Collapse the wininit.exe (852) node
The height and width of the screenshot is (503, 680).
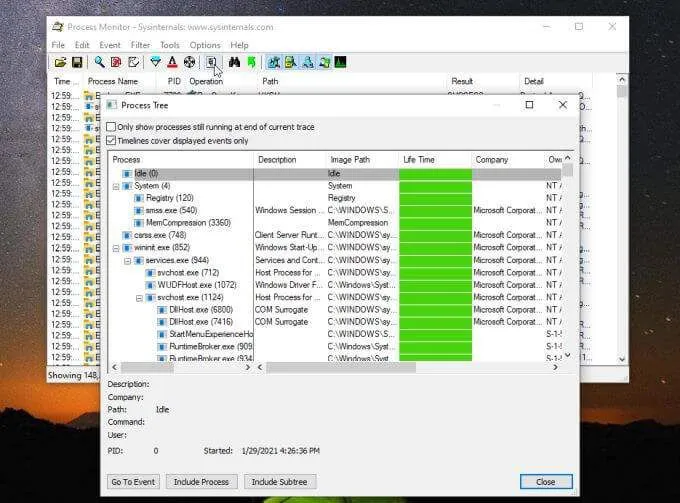coord(116,248)
